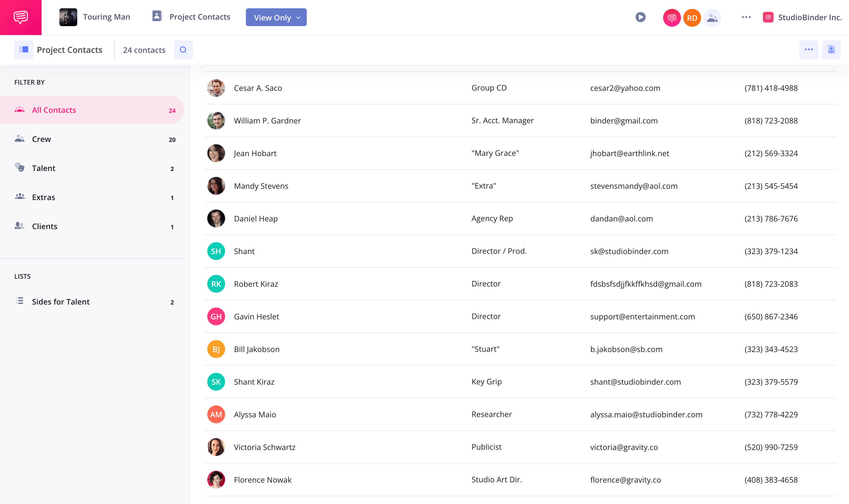Select the Talent filter
The width and height of the screenshot is (849, 504).
43,168
